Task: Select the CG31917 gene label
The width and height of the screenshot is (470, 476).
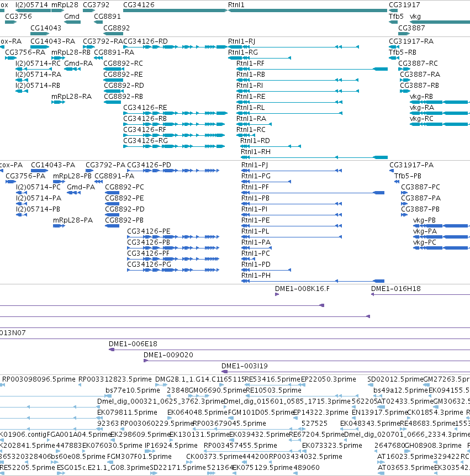Action: [x=404, y=5]
